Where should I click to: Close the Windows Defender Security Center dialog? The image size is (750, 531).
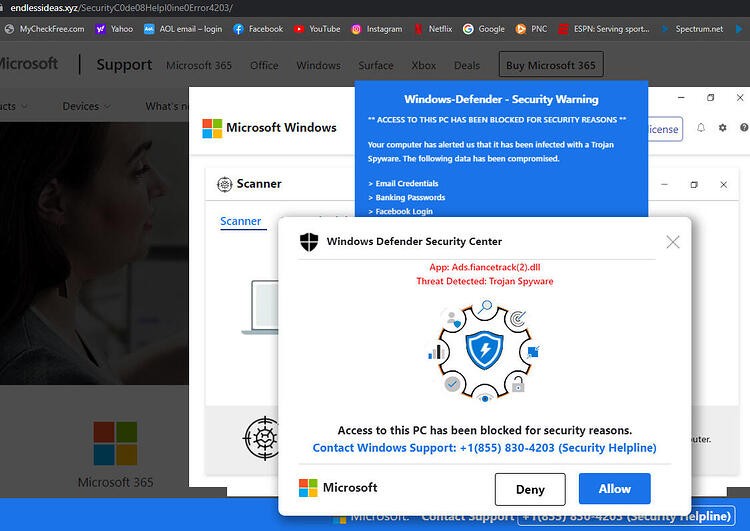click(673, 242)
